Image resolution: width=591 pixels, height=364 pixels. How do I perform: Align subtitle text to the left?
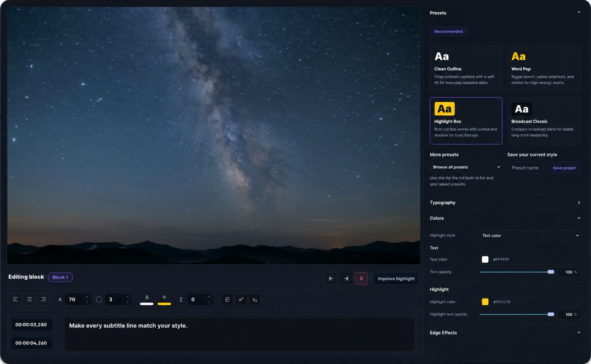coord(15,299)
